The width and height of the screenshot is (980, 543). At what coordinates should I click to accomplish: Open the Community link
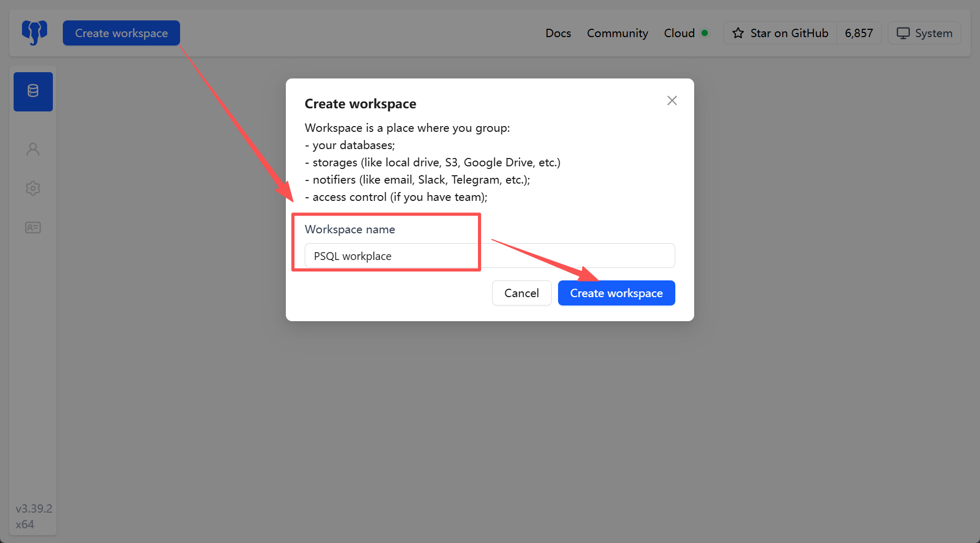point(617,33)
